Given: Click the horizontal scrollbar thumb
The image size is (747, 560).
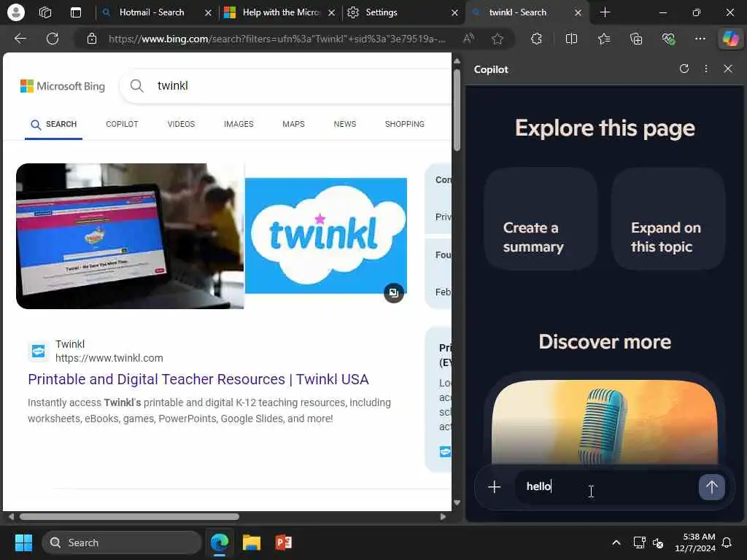Looking at the screenshot, I should 129,517.
